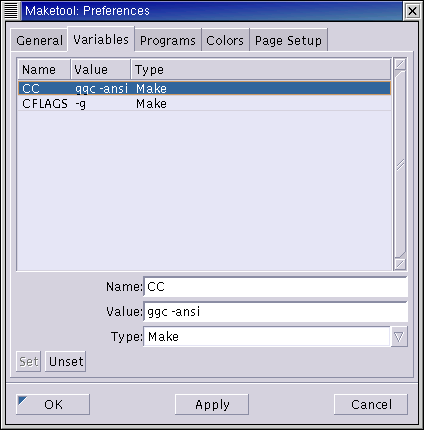424x430 pixels.
Task: Click the scrollbar up arrow
Action: [400, 64]
